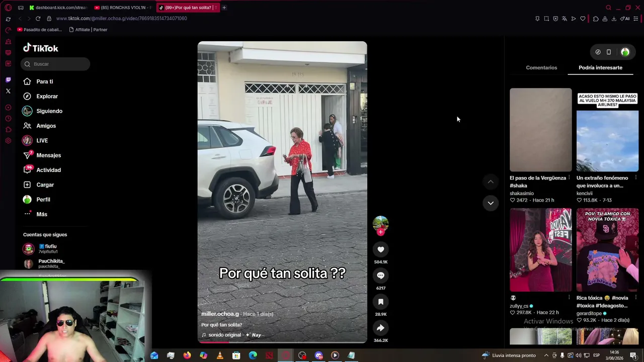Go to next video with down arrow

491,203
